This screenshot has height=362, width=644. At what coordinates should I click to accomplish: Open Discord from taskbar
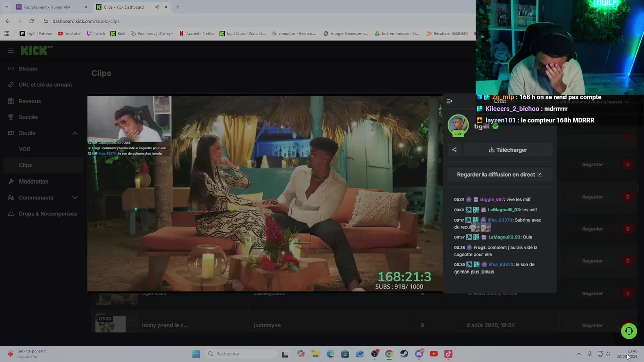tap(419, 354)
